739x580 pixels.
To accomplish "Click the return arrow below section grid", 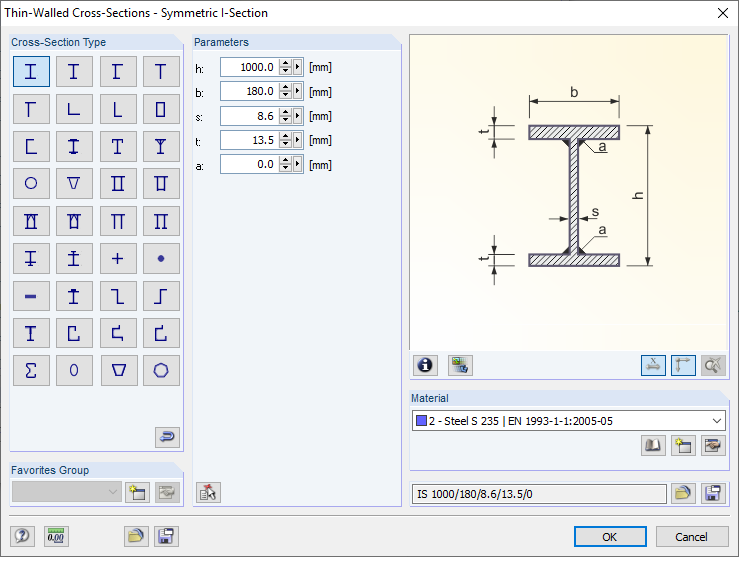I will 167,437.
